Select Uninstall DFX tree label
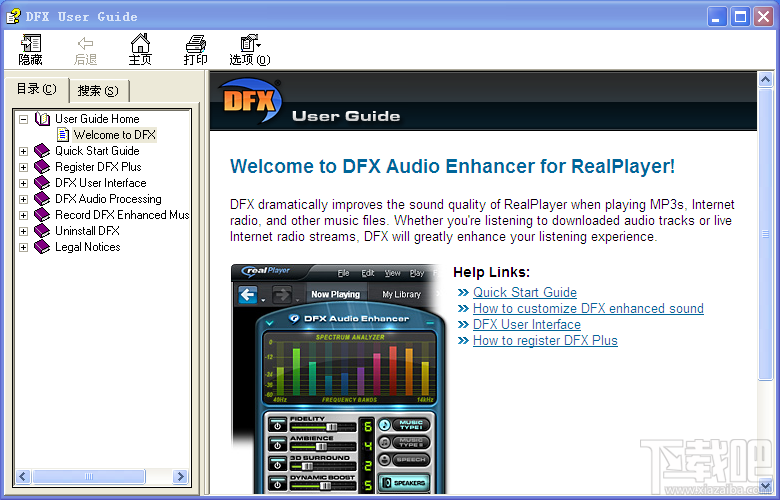 (x=87, y=231)
